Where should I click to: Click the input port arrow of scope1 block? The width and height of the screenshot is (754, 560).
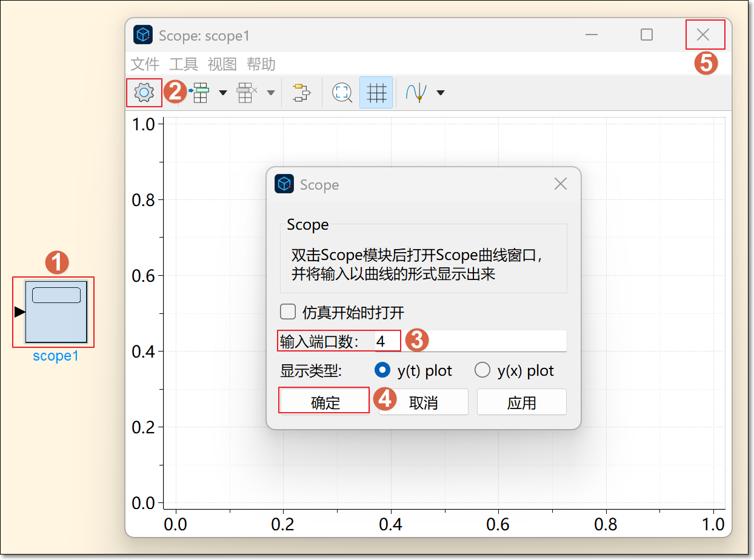tap(19, 312)
